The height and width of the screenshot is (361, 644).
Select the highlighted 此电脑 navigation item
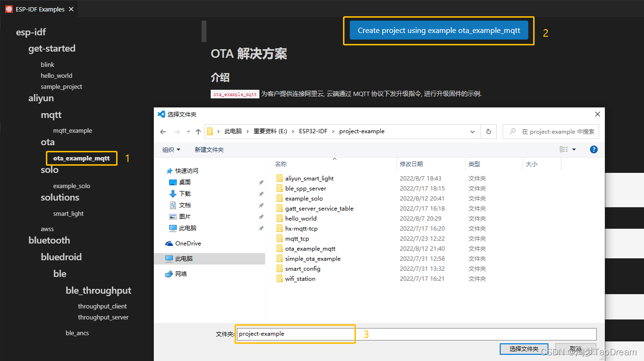pyautogui.click(x=210, y=258)
